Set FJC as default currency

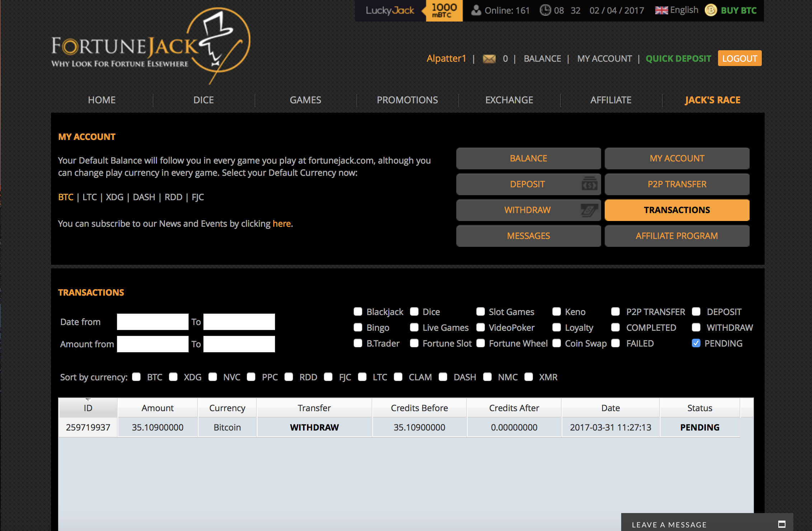198,197
